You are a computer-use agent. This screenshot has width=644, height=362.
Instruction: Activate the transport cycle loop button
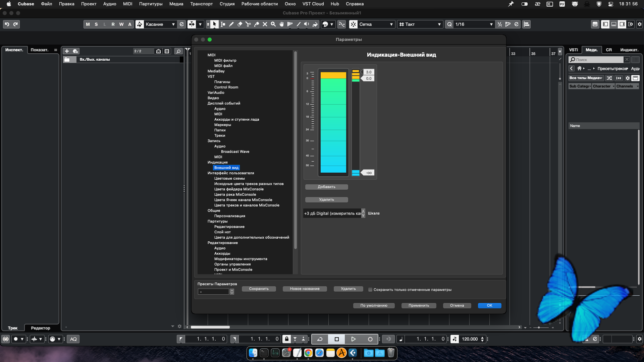coord(320,339)
